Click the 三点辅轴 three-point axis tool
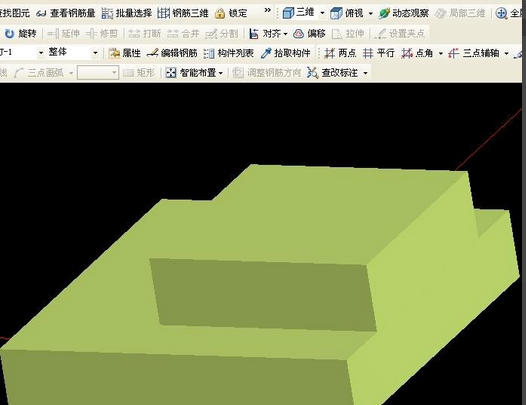Screen dimensions: 526x405 coord(474,53)
